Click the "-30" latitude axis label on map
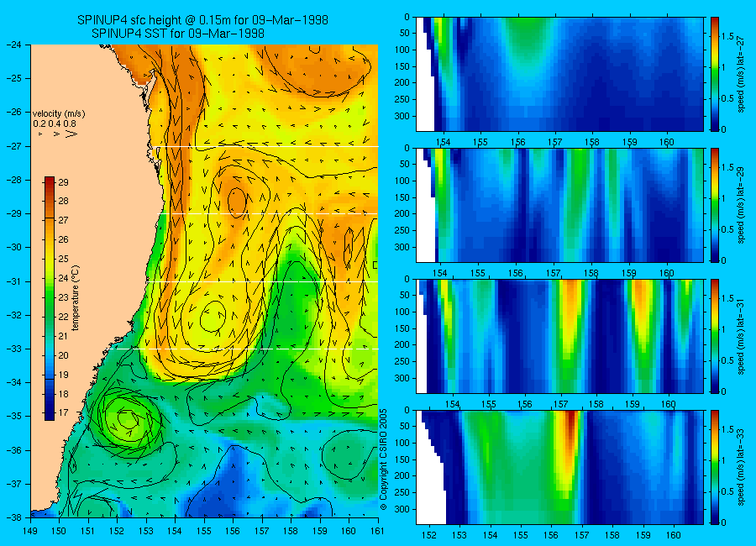Screen dimensions: 756x546 pyautogui.click(x=14, y=247)
